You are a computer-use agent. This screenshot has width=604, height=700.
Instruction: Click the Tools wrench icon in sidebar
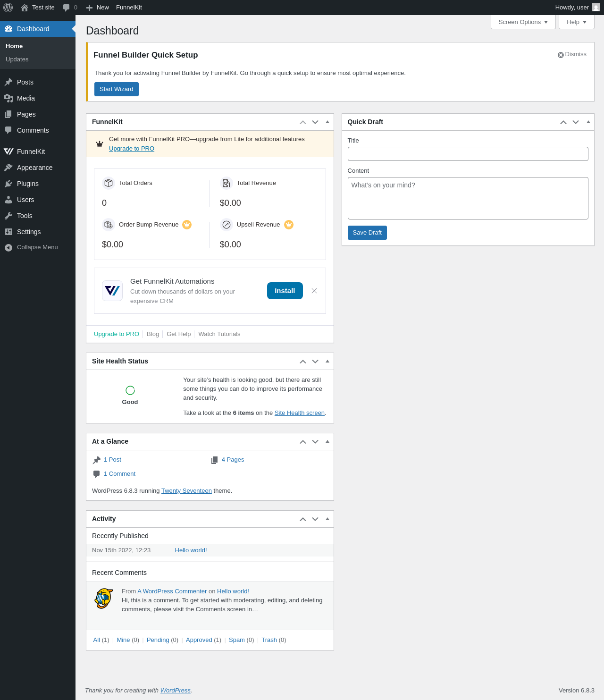coord(8,216)
